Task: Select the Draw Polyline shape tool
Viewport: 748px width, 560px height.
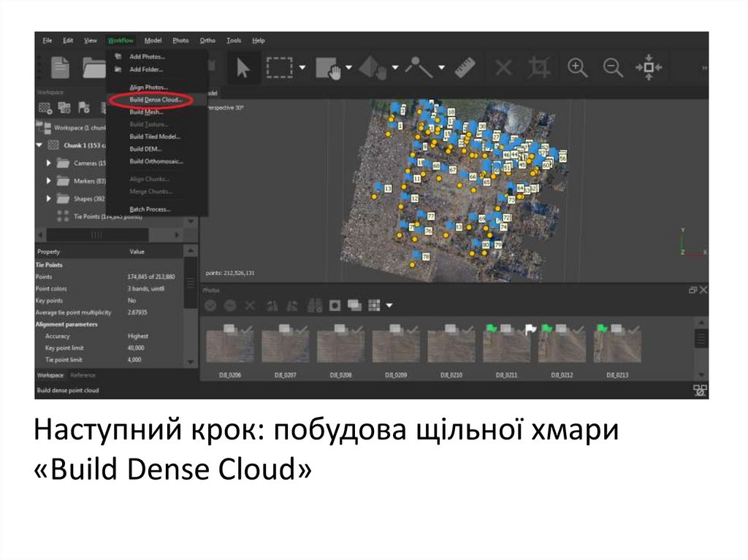Action: (419, 67)
